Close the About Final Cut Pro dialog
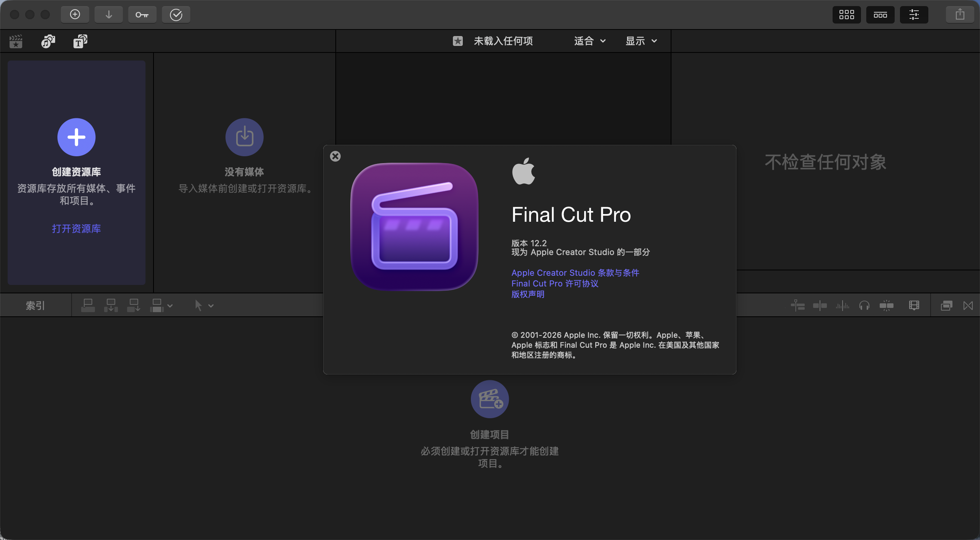 pos(335,156)
